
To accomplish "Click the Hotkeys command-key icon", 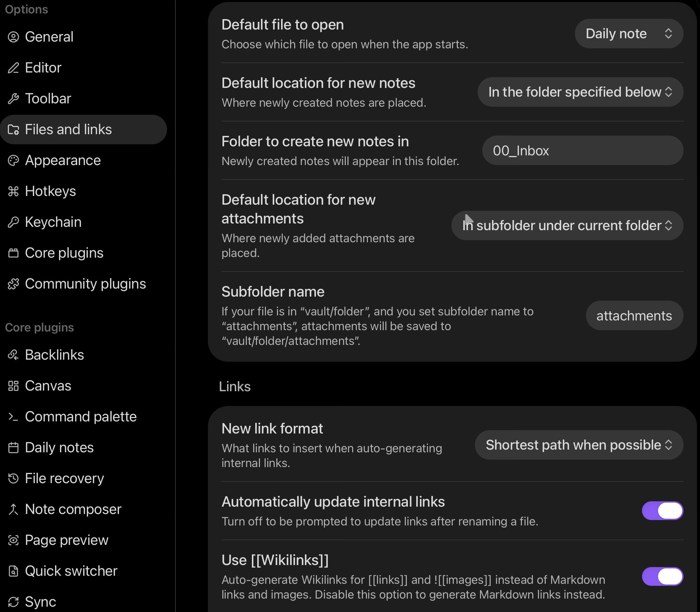I will (x=13, y=191).
